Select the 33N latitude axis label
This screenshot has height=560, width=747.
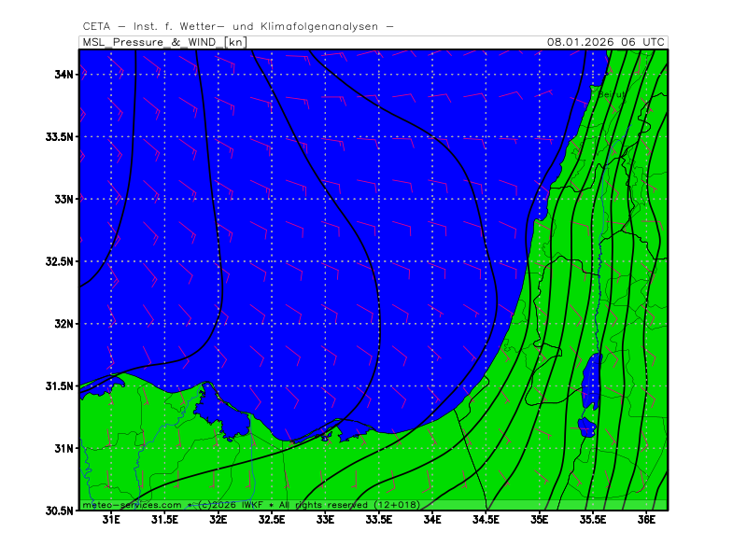click(x=63, y=199)
